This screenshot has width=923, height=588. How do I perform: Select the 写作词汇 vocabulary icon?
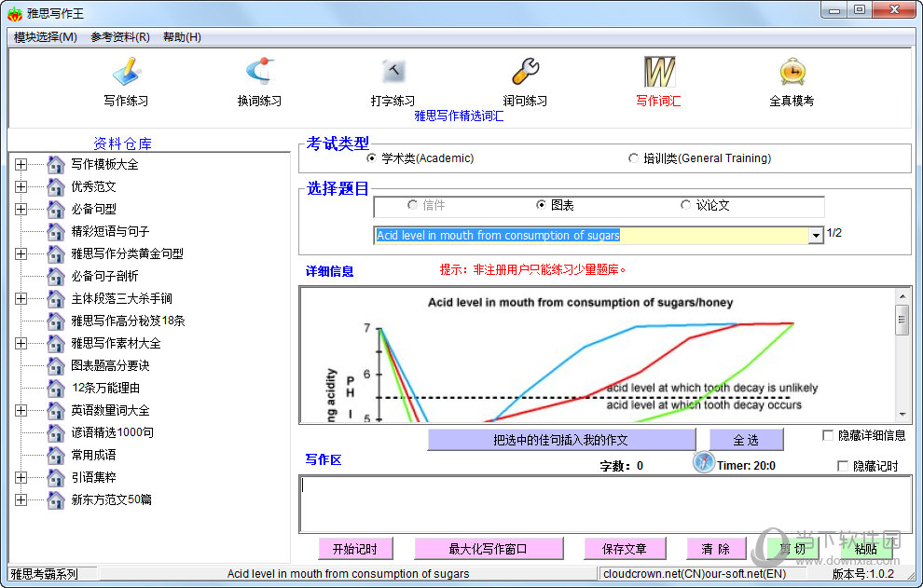point(658,73)
